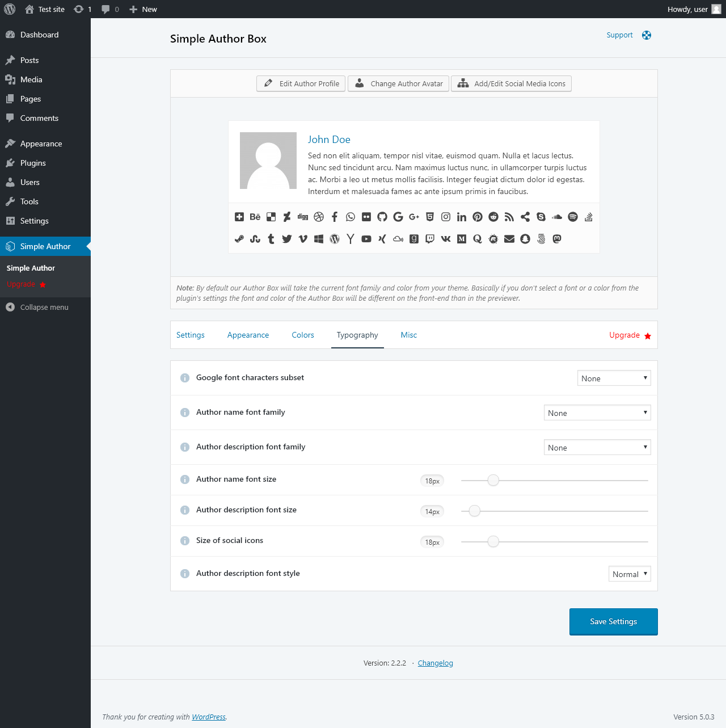The image size is (726, 728).
Task: Click the RSS feed social icon
Action: (509, 217)
